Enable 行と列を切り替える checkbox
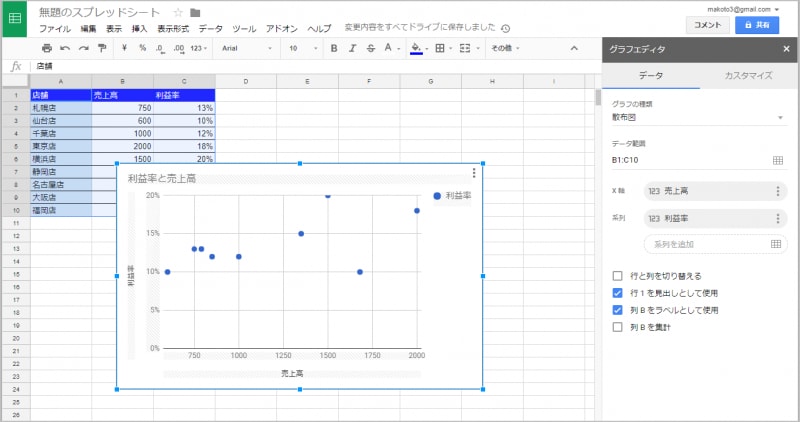Screen dimensions: 800x422 617,276
